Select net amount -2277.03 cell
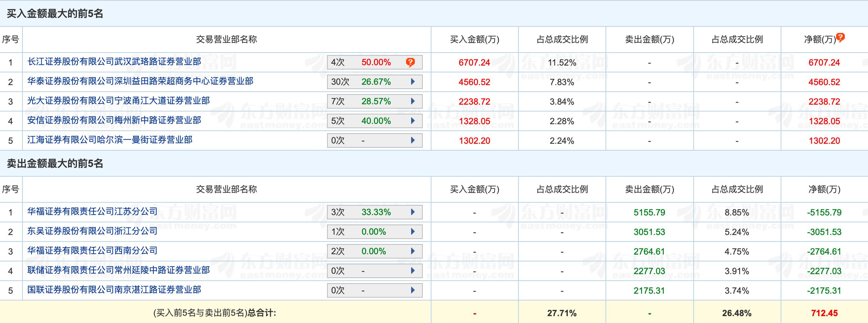Screen dimensions: 868x323 [x=824, y=271]
